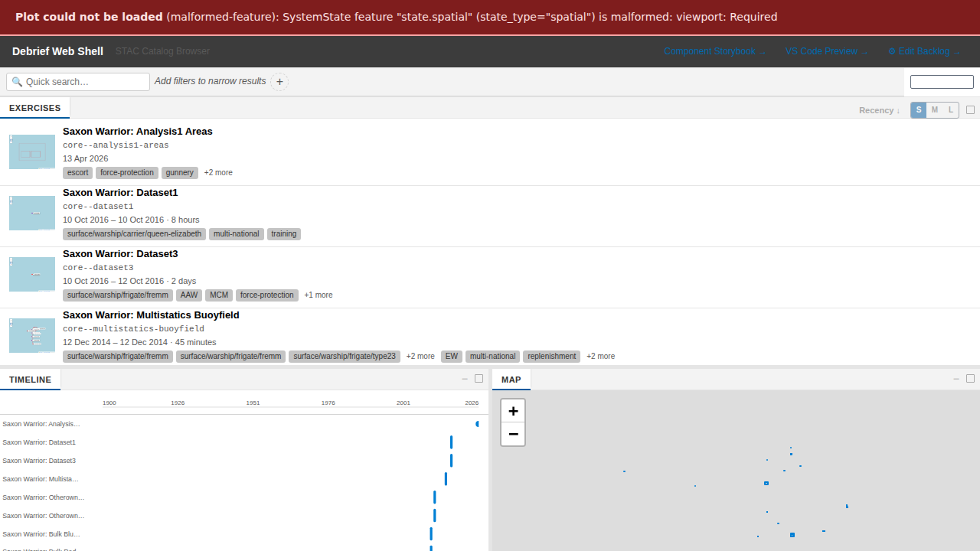980x551 pixels.
Task: Maximize the Timeline panel
Action: point(479,379)
